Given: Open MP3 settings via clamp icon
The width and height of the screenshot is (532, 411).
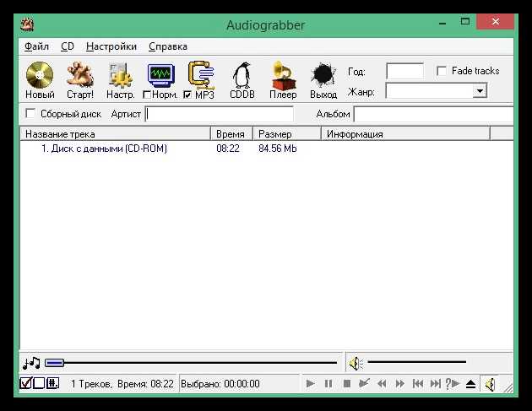Looking at the screenshot, I should click(201, 75).
